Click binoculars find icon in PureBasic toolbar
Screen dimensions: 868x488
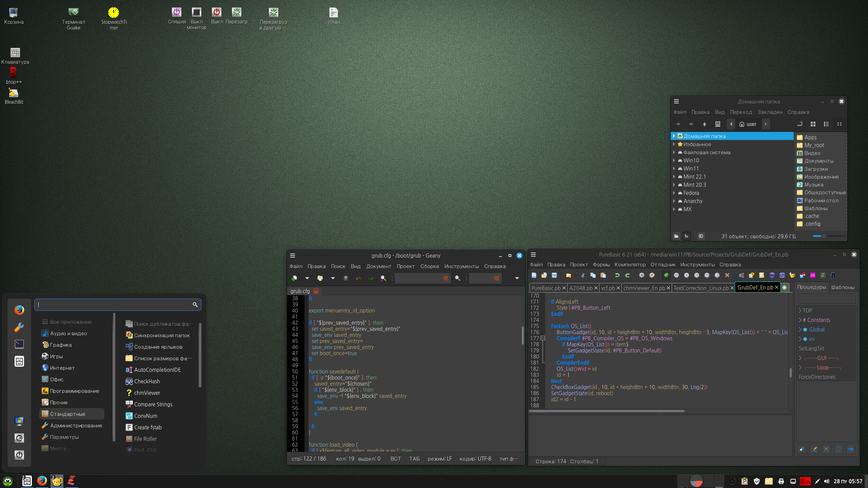click(833, 275)
